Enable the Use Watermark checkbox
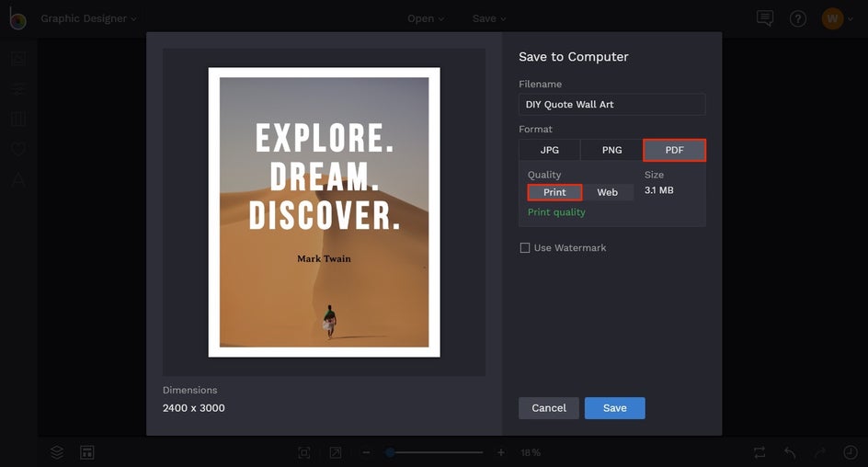The height and width of the screenshot is (467, 868). click(x=525, y=248)
